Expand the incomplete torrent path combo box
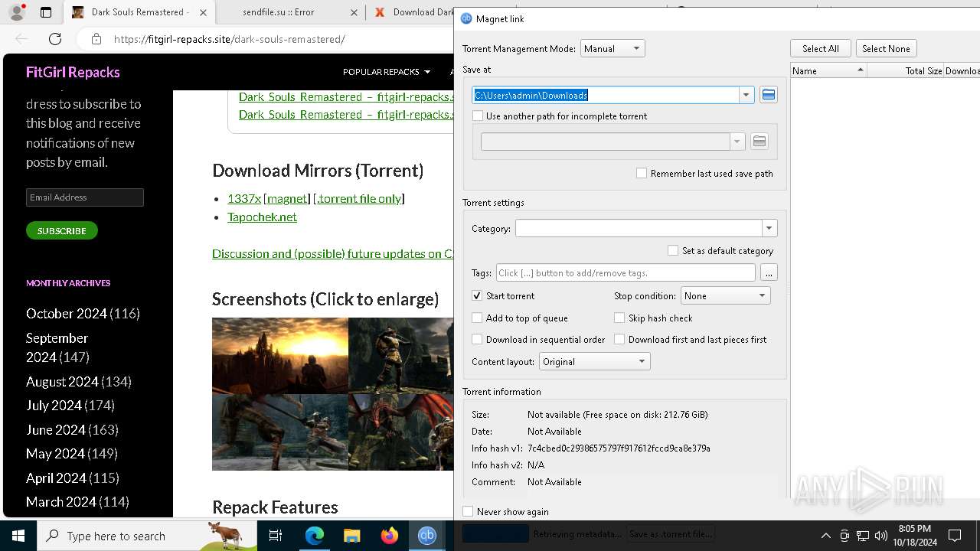980x551 pixels. (737, 142)
